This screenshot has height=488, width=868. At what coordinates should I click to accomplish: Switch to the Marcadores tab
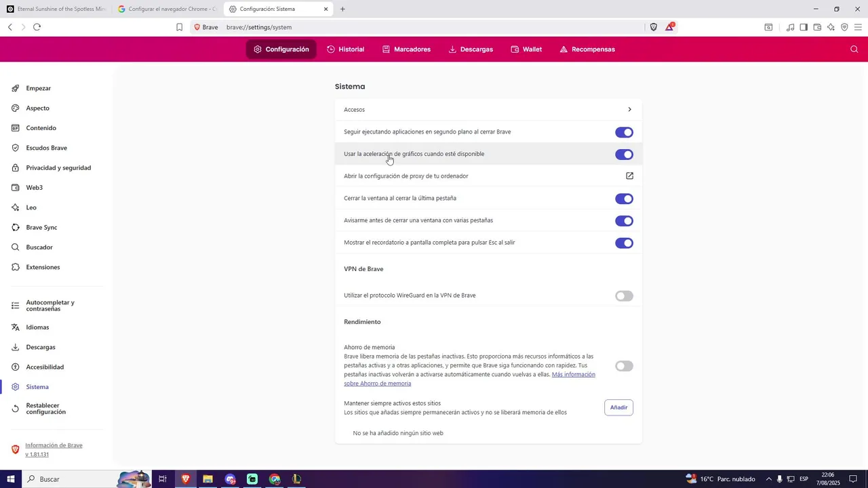(x=406, y=49)
